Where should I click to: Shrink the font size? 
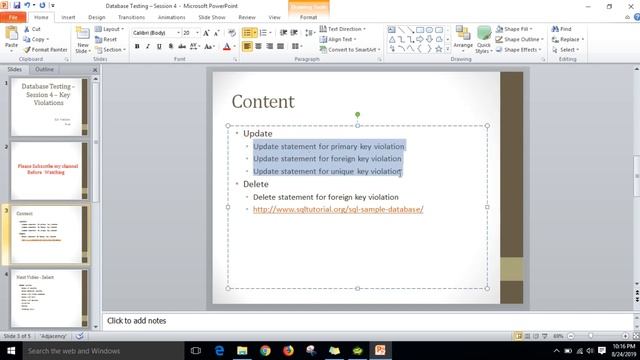coord(217,33)
